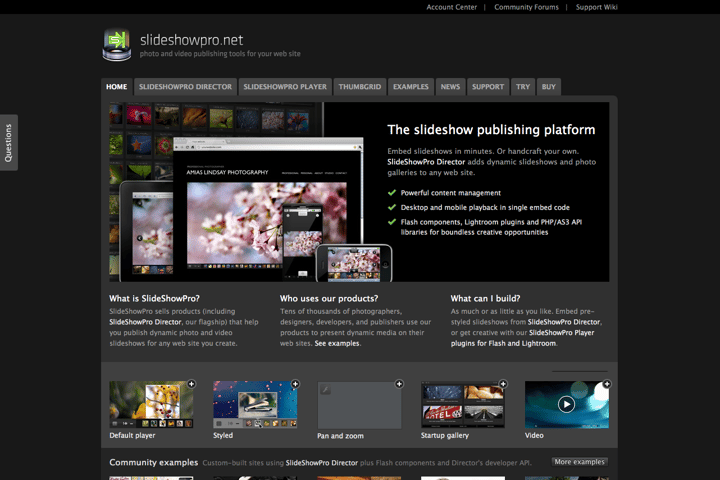Switch to SlideShowPro Player tab
Image resolution: width=720 pixels, height=480 pixels.
[x=285, y=87]
